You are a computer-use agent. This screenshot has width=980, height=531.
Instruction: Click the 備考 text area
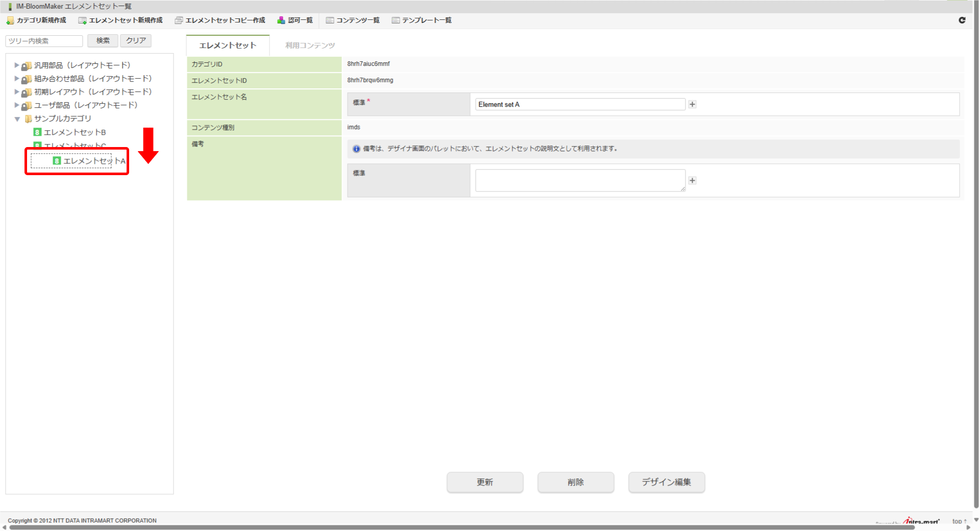click(x=580, y=181)
